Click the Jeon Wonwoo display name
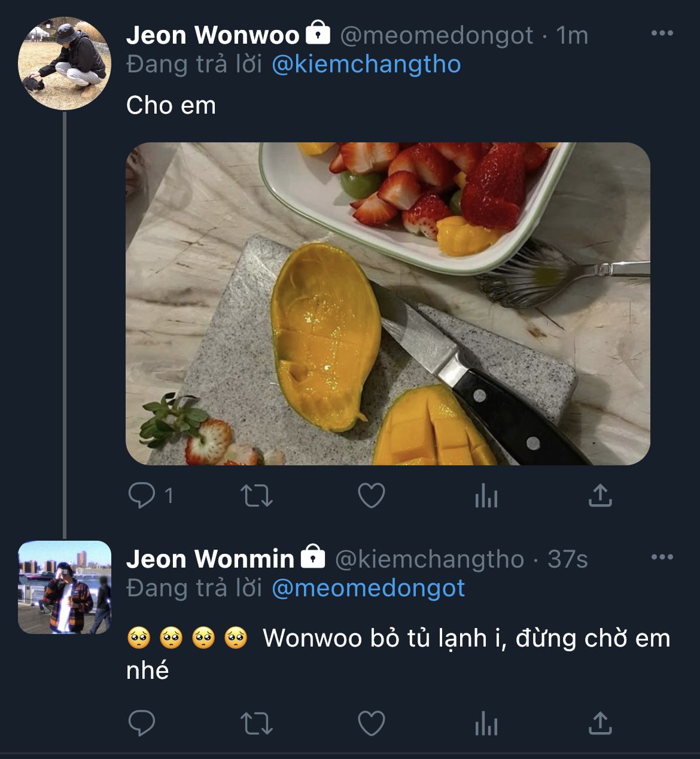Image resolution: width=700 pixels, height=759 pixels. tap(212, 35)
